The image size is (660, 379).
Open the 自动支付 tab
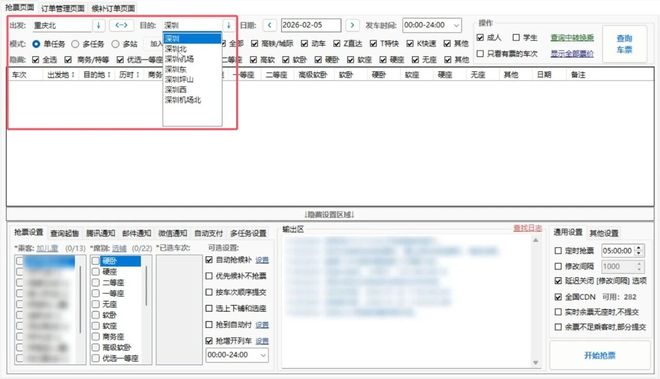(208, 233)
